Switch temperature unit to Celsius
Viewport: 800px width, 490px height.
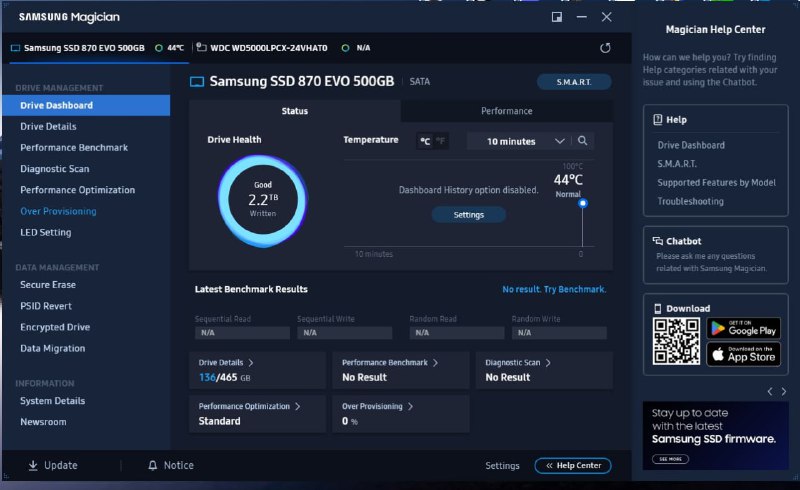pos(425,141)
